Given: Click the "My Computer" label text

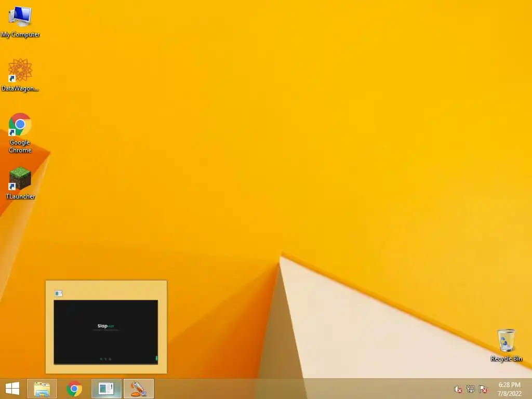Looking at the screenshot, I should click(20, 34).
